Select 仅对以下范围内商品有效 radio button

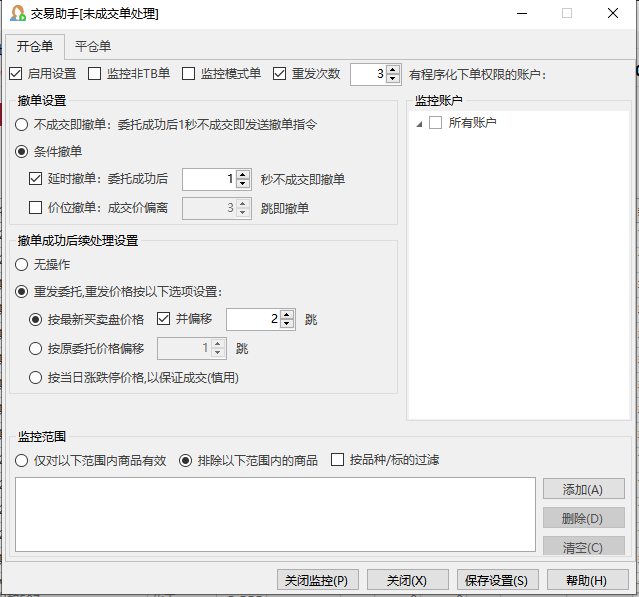[21, 460]
